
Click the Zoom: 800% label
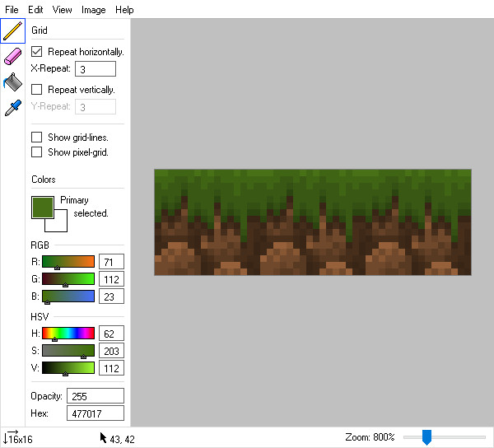(370, 437)
